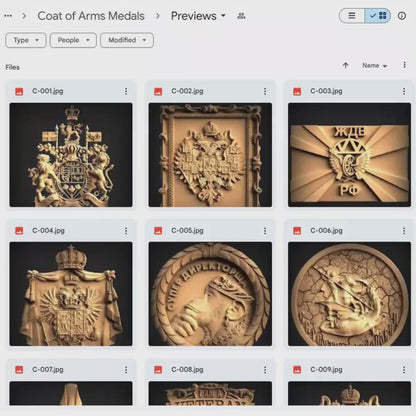The image size is (416, 416).
Task: Click the image file icon beside C-004.jpg
Action: 19,230
